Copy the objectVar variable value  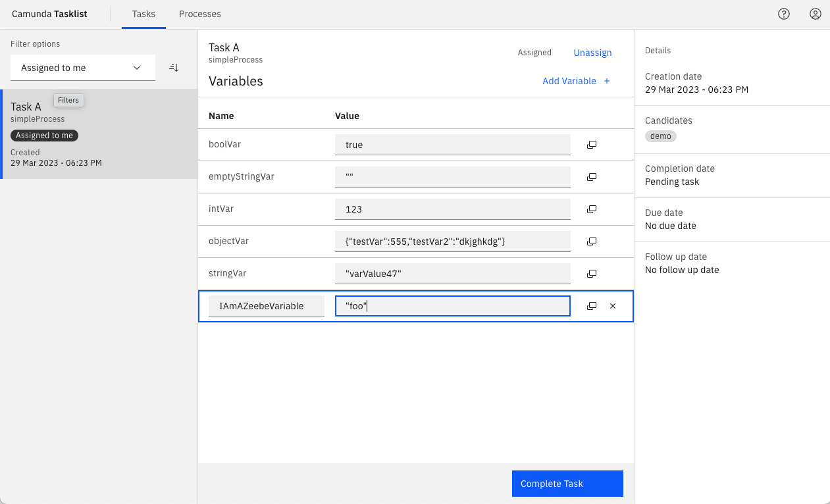[591, 241]
